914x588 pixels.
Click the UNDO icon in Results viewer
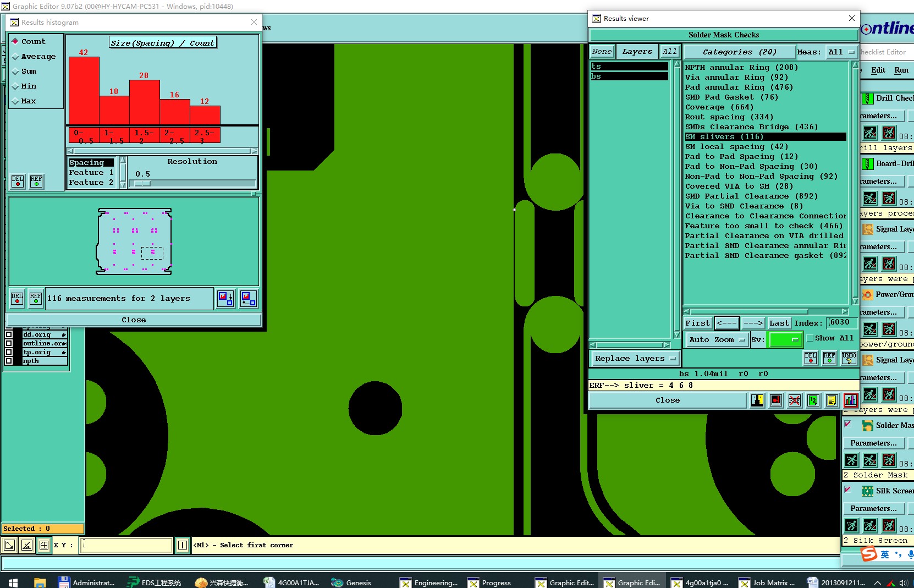pyautogui.click(x=849, y=358)
